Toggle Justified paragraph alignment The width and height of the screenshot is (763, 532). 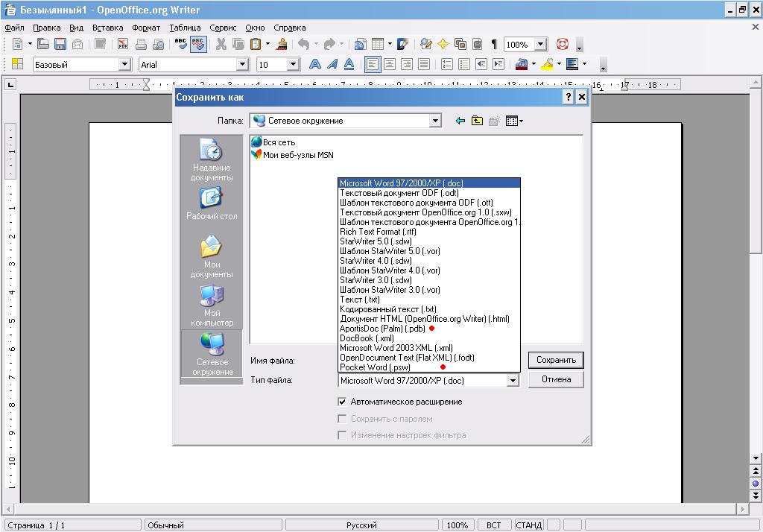point(424,64)
